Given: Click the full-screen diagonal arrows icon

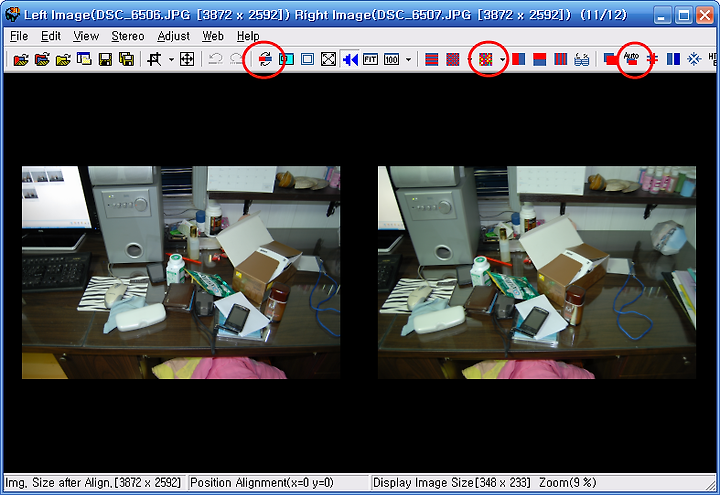Looking at the screenshot, I should tap(328, 59).
